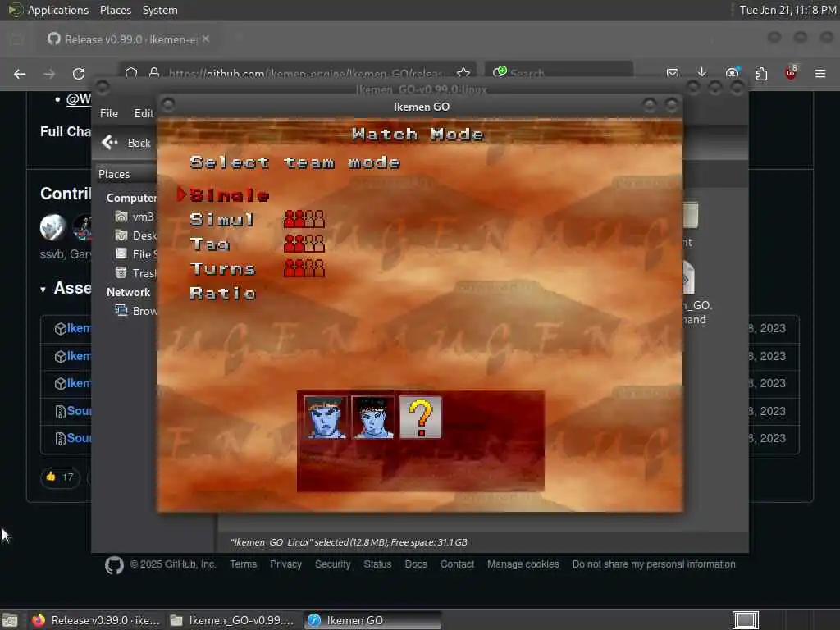Click thumbs up reaction with 17
Screen dimensions: 840x630
[60, 477]
